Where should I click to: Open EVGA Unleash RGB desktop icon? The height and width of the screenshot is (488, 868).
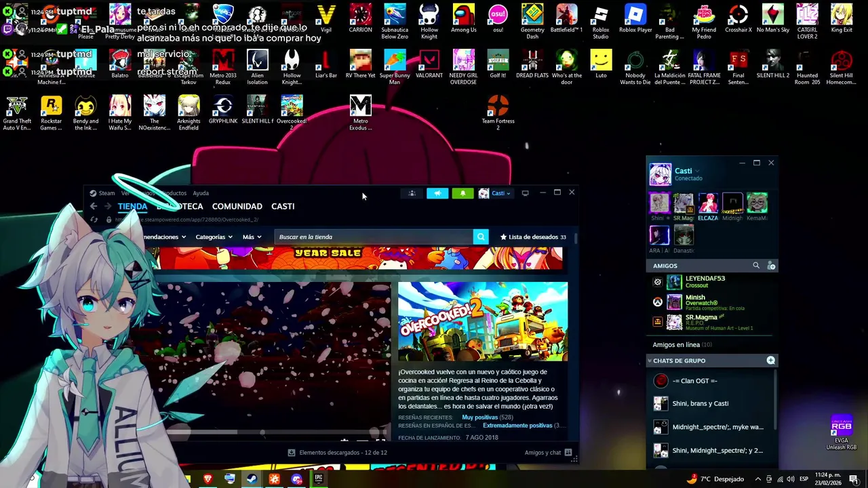[841, 433]
